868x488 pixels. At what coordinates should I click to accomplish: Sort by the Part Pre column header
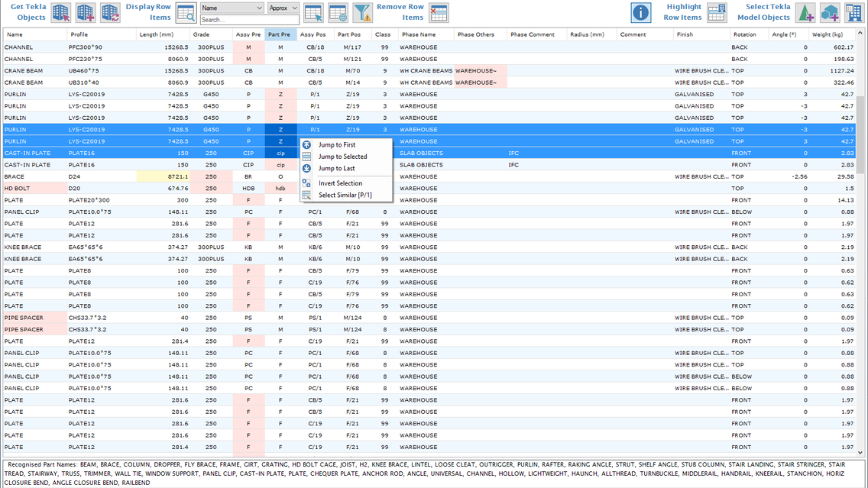tap(280, 34)
